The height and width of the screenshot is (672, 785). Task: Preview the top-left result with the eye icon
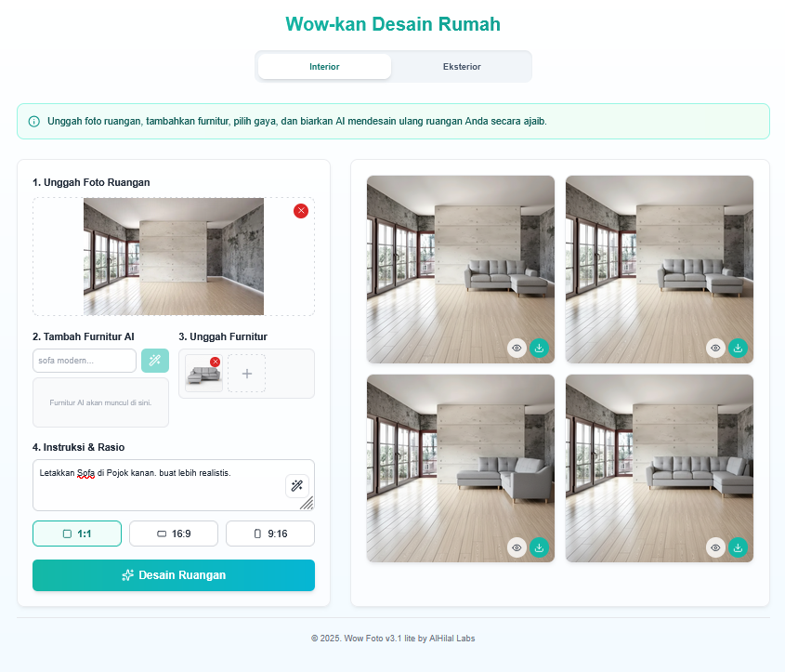point(517,348)
